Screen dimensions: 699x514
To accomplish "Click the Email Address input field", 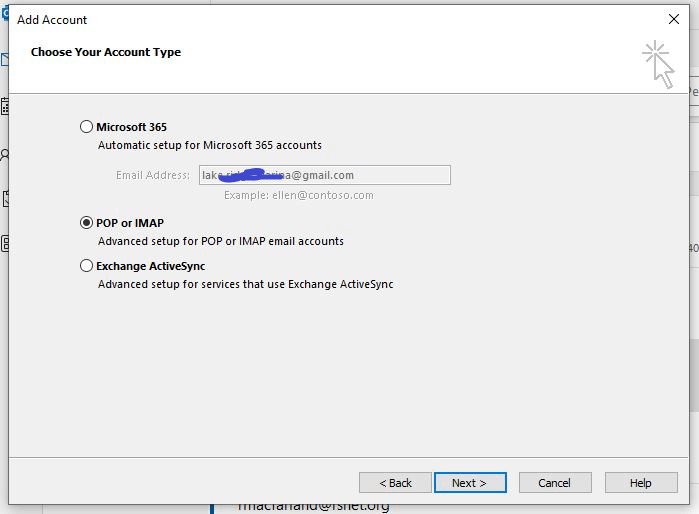I will coord(325,175).
